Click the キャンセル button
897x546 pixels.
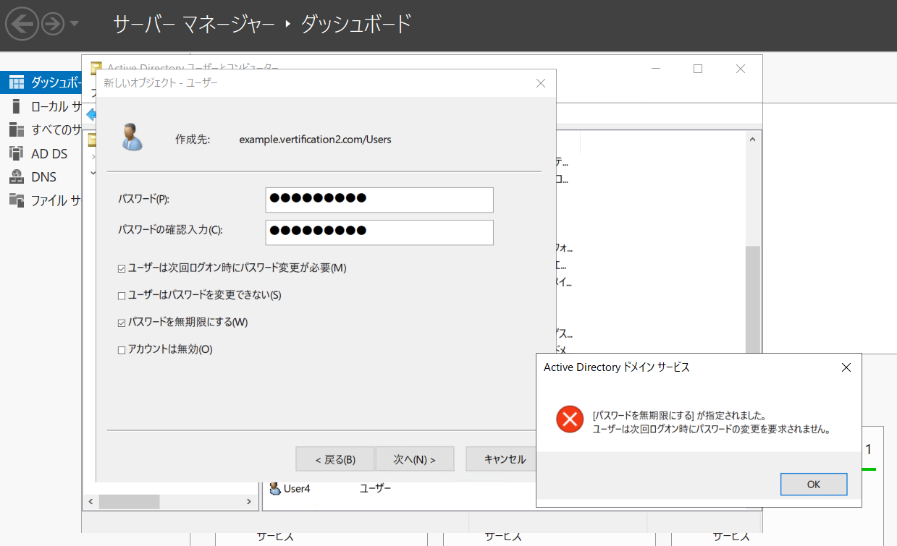coord(504,459)
